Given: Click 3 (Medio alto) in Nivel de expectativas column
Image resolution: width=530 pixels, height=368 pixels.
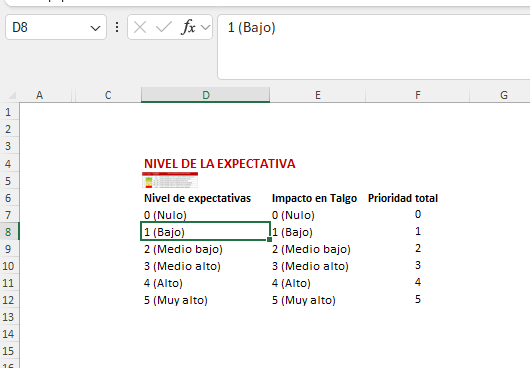Looking at the screenshot, I should pos(182,266).
